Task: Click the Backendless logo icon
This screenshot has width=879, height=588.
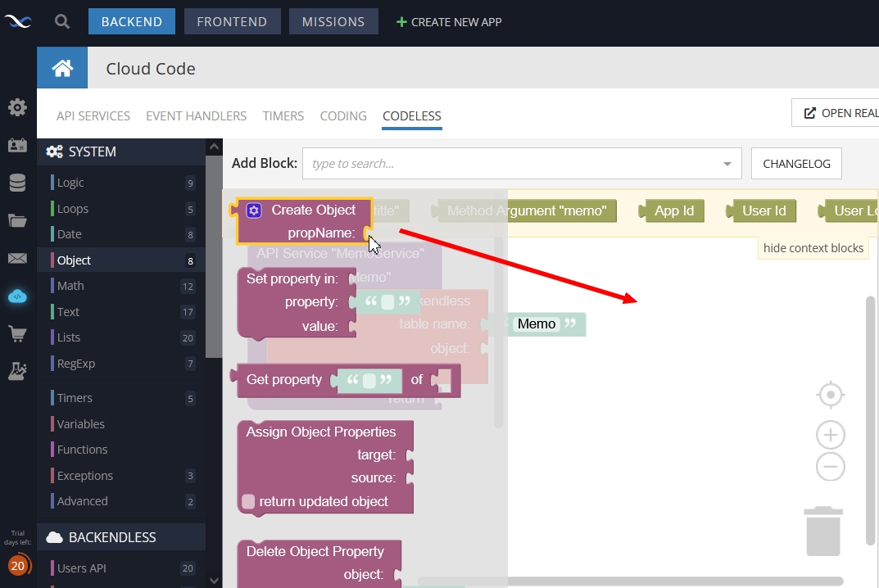Action: click(x=18, y=21)
